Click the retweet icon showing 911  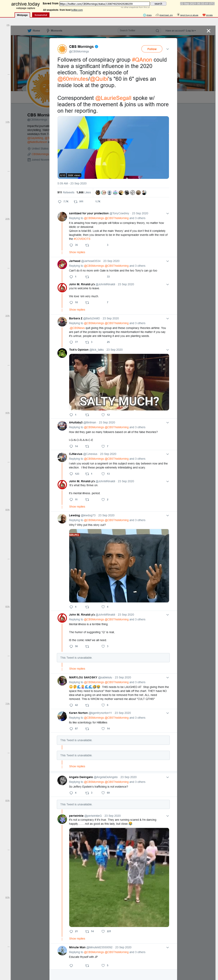[x=75, y=202]
